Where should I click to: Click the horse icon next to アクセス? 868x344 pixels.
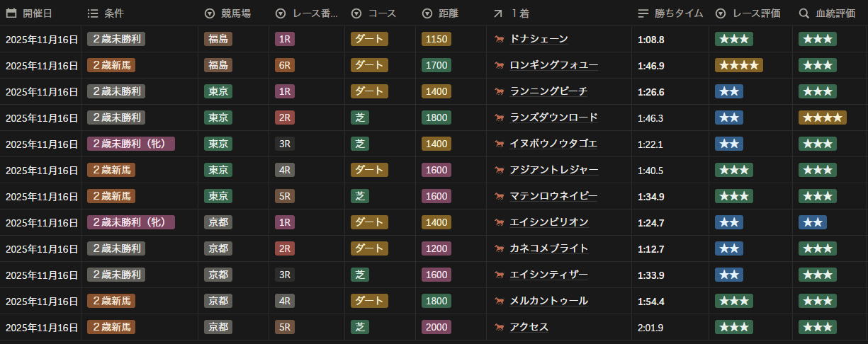[500, 328]
